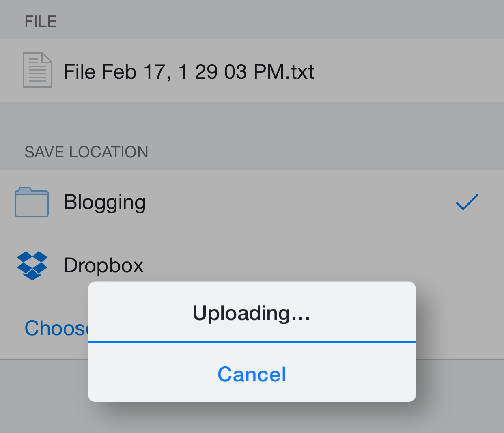Image resolution: width=504 pixels, height=433 pixels.
Task: Expand the FILE section header
Action: click(41, 21)
